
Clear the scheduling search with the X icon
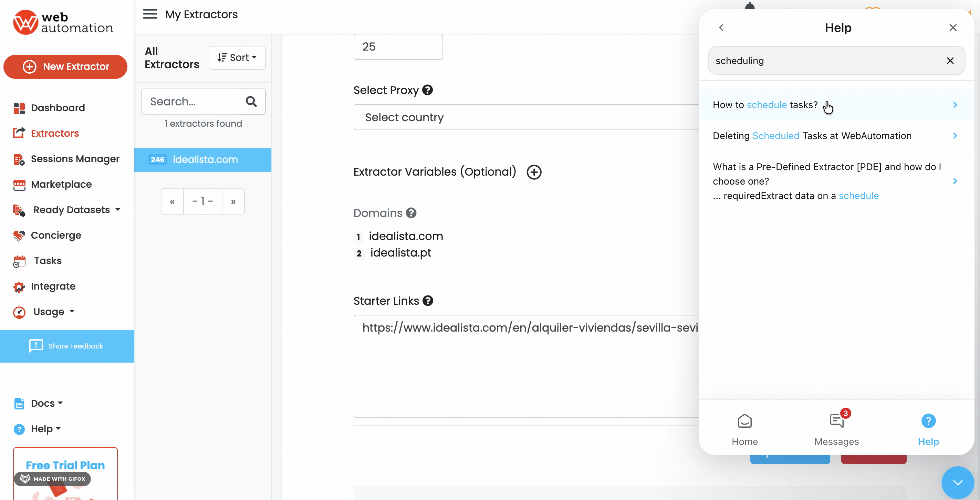[x=950, y=61]
